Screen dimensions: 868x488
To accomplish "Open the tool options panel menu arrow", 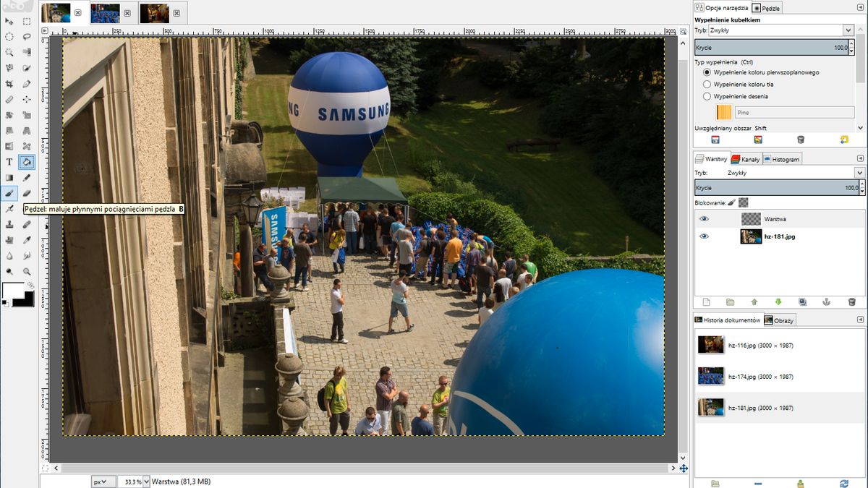I will pyautogui.click(x=860, y=7).
